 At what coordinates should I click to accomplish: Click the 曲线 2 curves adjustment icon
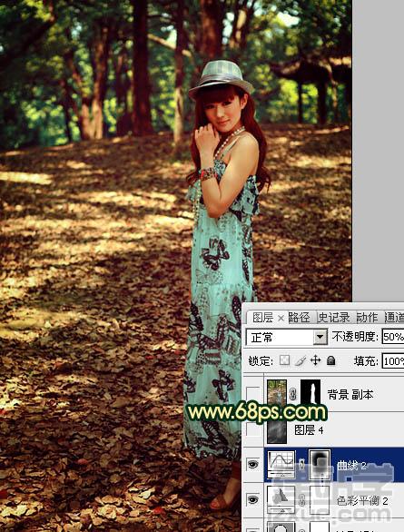(281, 464)
